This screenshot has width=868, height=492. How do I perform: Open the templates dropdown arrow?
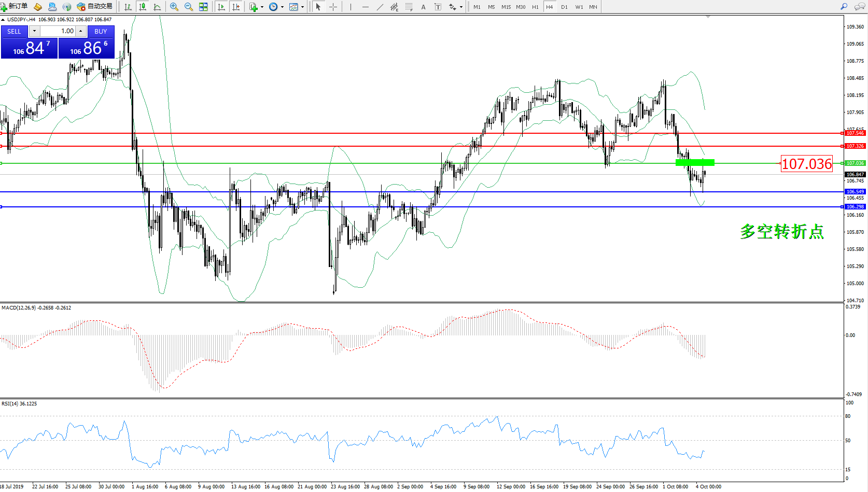tap(302, 7)
